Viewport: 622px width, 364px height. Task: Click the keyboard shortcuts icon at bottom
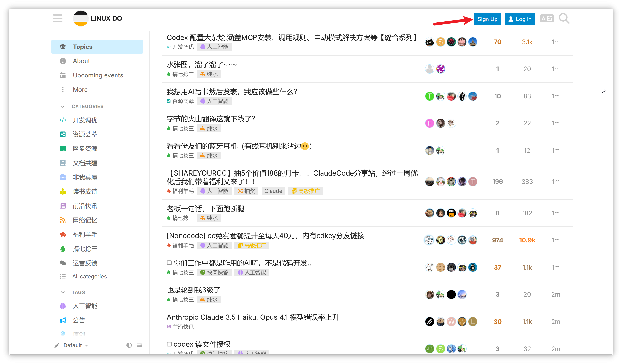click(139, 345)
